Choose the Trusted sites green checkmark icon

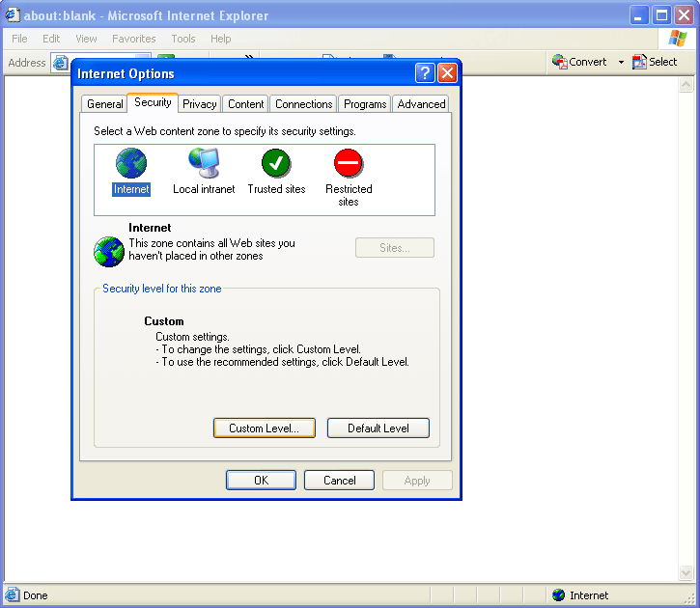276,163
